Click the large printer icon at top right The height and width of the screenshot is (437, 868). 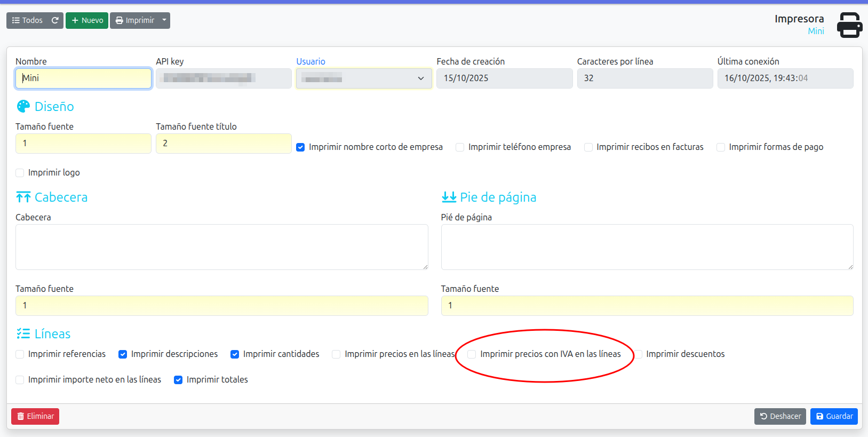point(849,25)
